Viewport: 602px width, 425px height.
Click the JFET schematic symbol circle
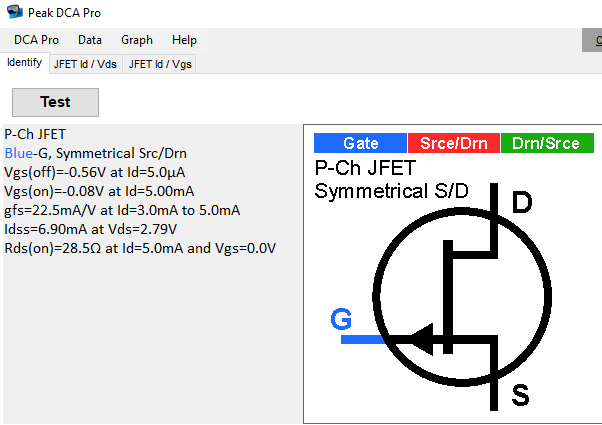[x=462, y=296]
